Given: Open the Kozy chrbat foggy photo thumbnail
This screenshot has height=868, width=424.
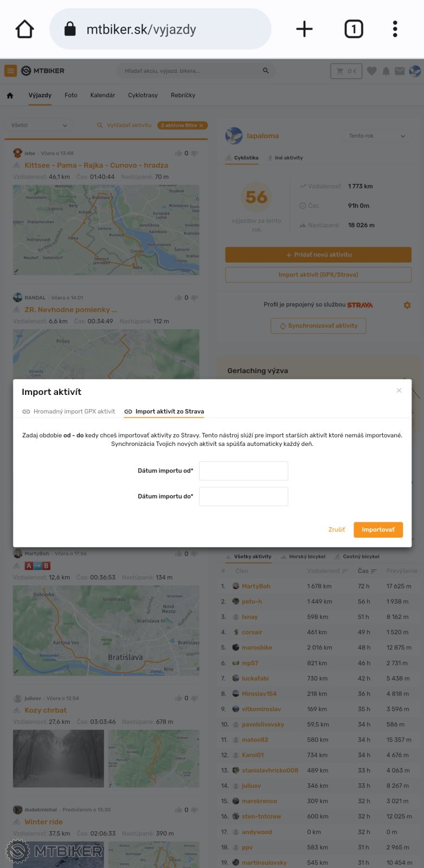Looking at the screenshot, I should tap(59, 758).
